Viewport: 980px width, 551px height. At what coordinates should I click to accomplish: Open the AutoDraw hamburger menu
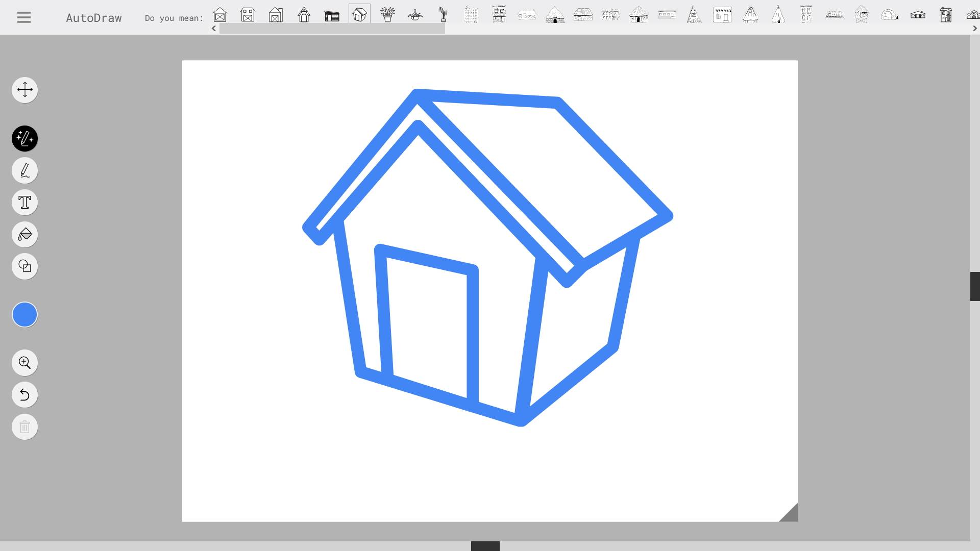[23, 17]
